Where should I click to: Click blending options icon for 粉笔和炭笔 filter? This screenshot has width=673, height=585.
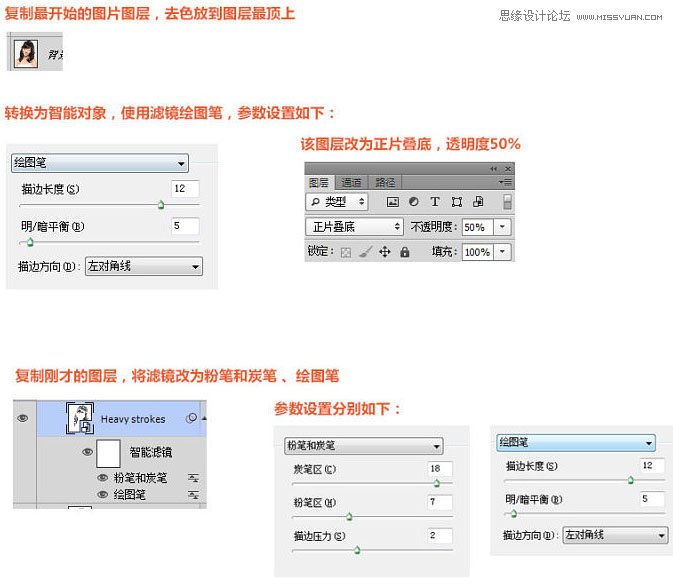[x=194, y=478]
